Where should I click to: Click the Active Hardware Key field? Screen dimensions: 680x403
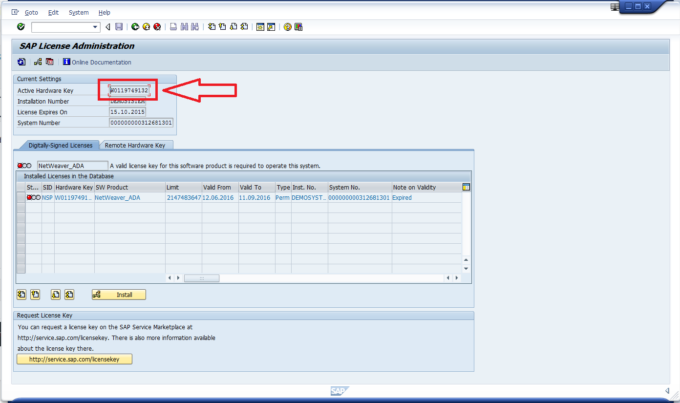129,91
